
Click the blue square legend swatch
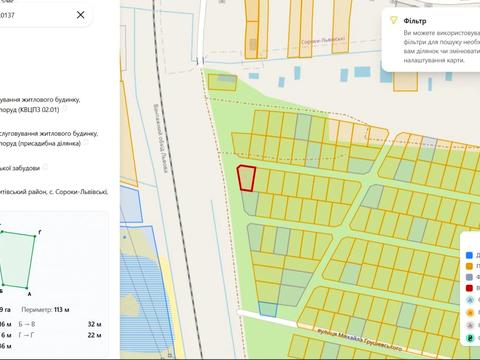[x=469, y=255]
